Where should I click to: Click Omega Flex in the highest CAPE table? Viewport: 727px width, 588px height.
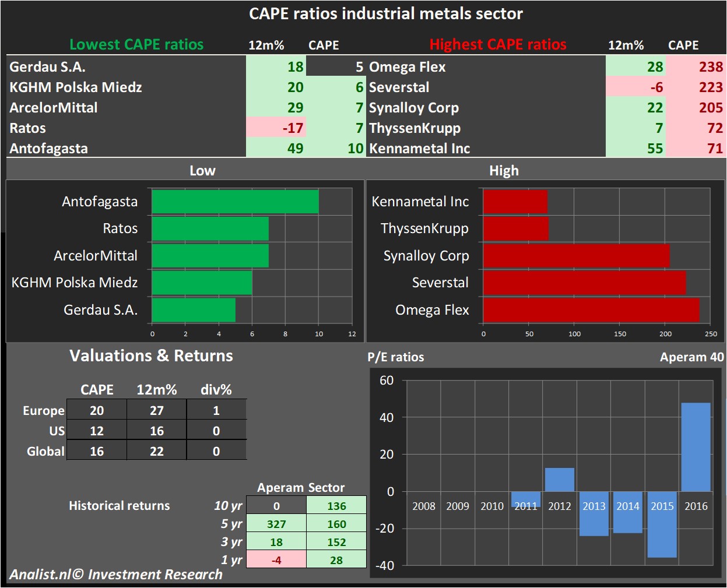(x=408, y=67)
